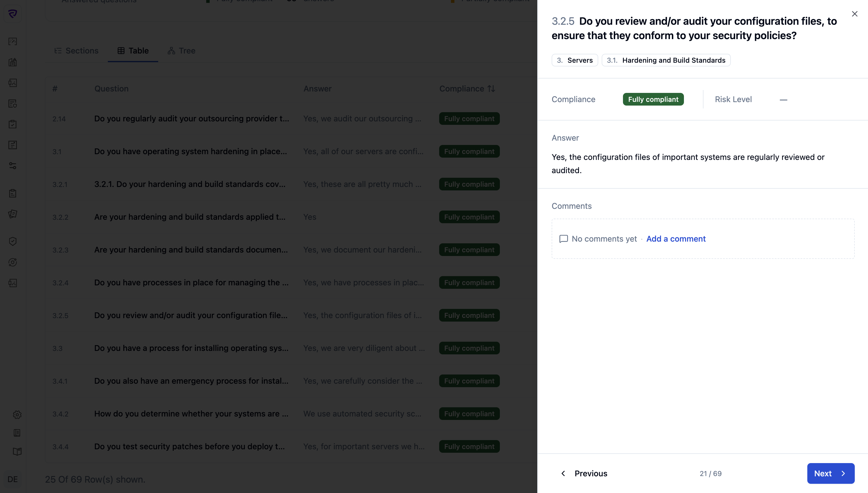Viewport: 868px width, 493px height.
Task: Open row 3.4.2 'How do you determine' question
Action: point(191,414)
